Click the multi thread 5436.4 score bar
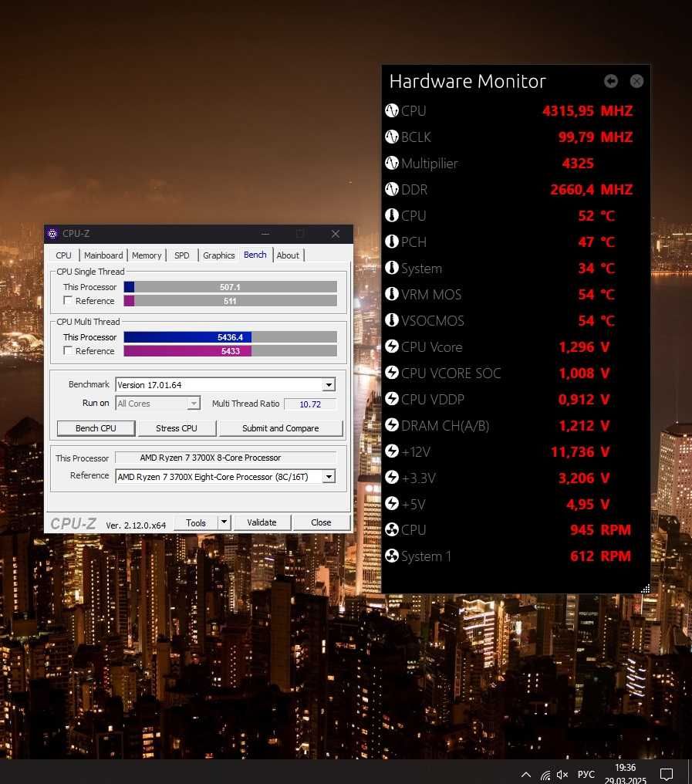The width and height of the screenshot is (692, 784). tap(230, 337)
